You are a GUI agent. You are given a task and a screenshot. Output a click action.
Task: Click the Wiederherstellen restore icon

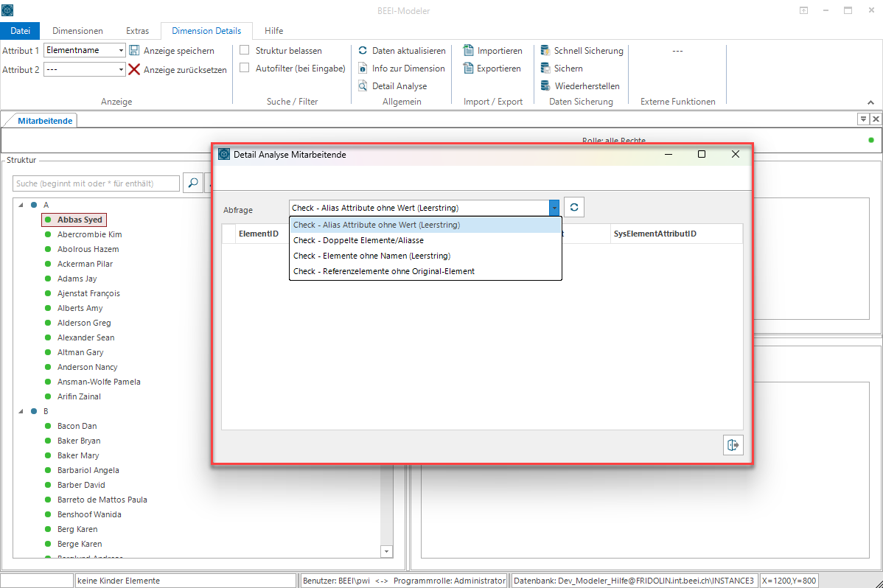(545, 85)
